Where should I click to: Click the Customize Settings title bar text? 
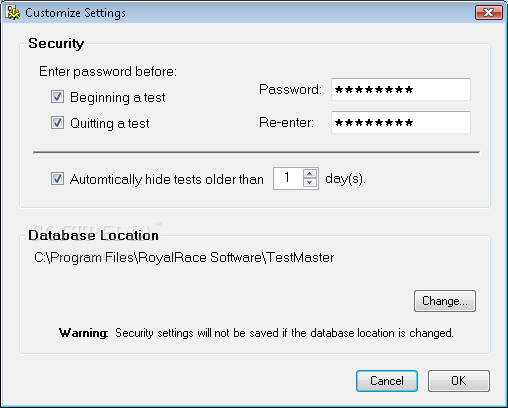[x=76, y=13]
